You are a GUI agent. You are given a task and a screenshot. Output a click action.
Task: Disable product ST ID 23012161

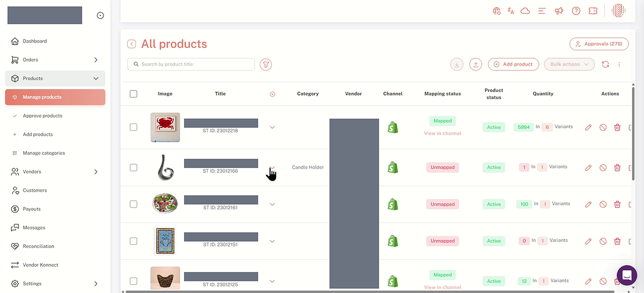603,204
